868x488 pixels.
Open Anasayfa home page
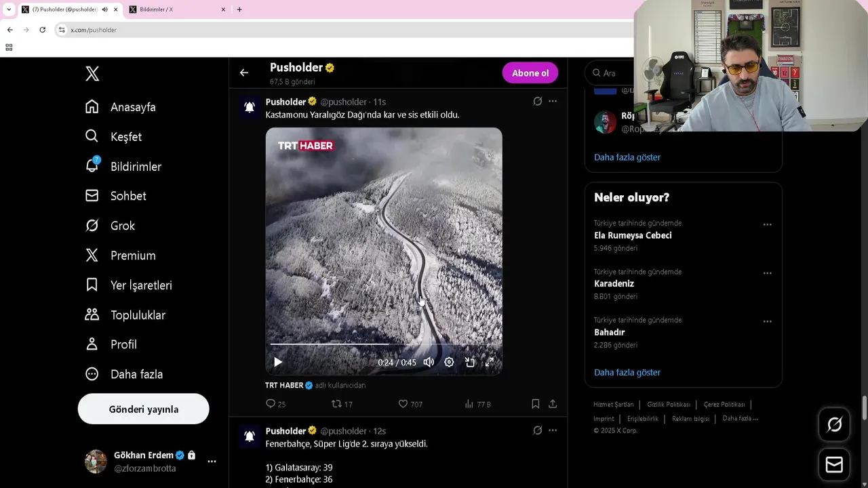pos(121,107)
